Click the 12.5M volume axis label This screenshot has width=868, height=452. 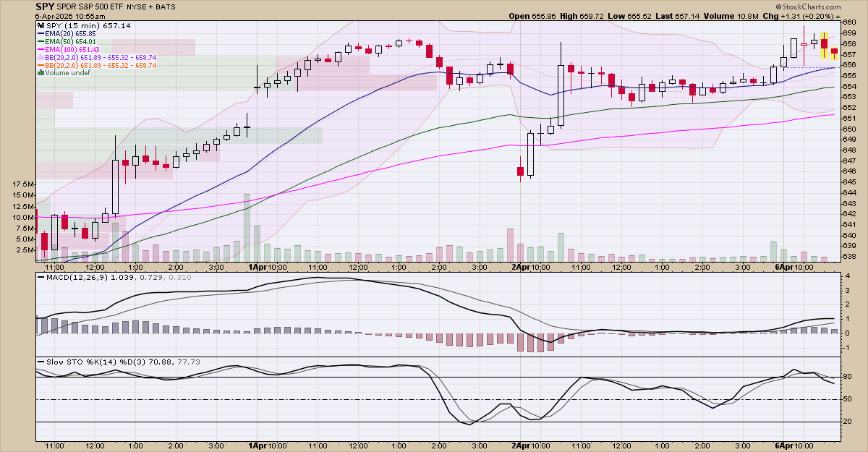[24, 206]
